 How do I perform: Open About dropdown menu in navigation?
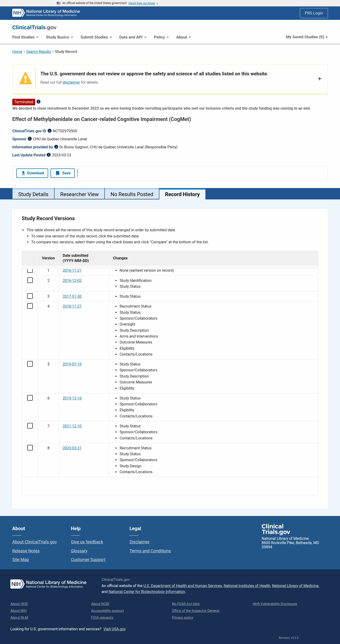[x=184, y=37]
